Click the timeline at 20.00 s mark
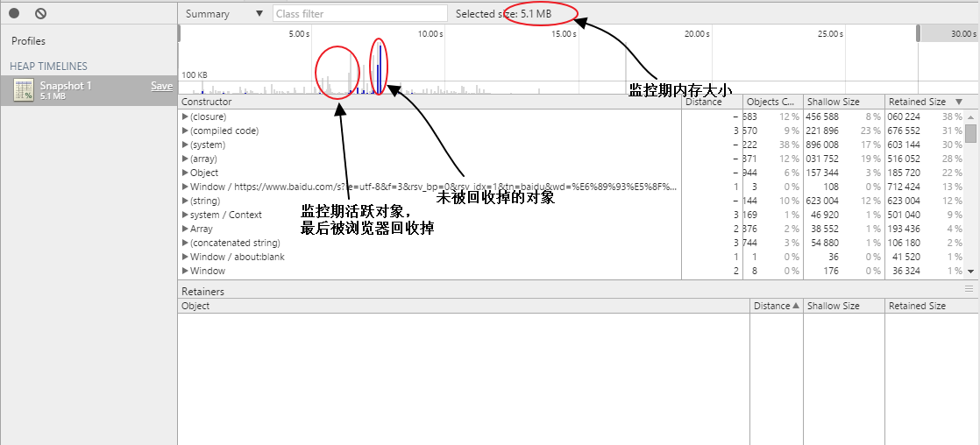The image size is (980, 445). point(696,34)
